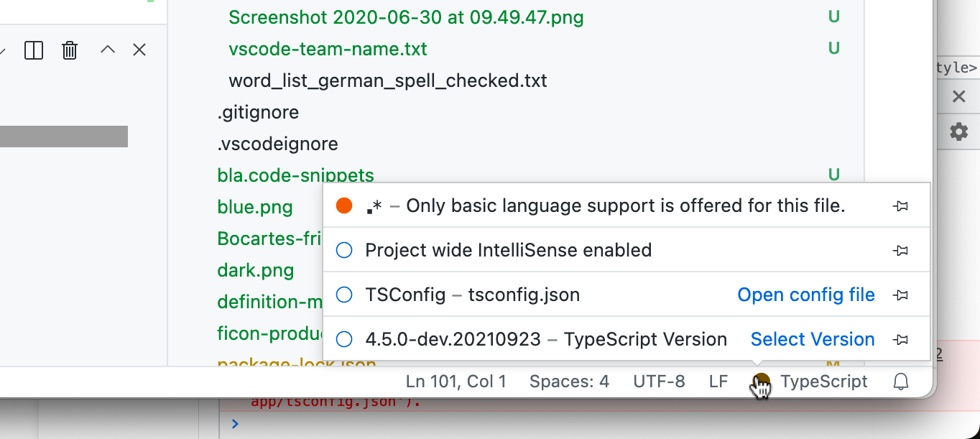Open notifications via the bell icon
This screenshot has width=980, height=439.
901,382
